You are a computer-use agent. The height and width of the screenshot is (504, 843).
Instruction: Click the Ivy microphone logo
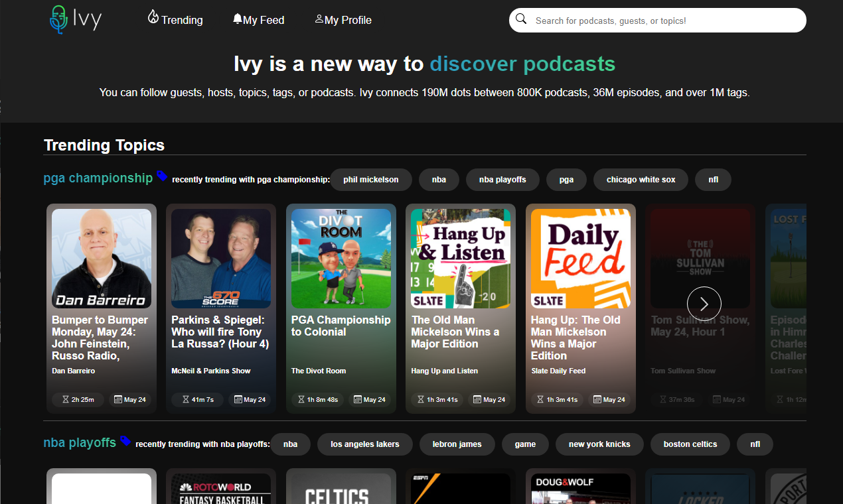[60, 19]
